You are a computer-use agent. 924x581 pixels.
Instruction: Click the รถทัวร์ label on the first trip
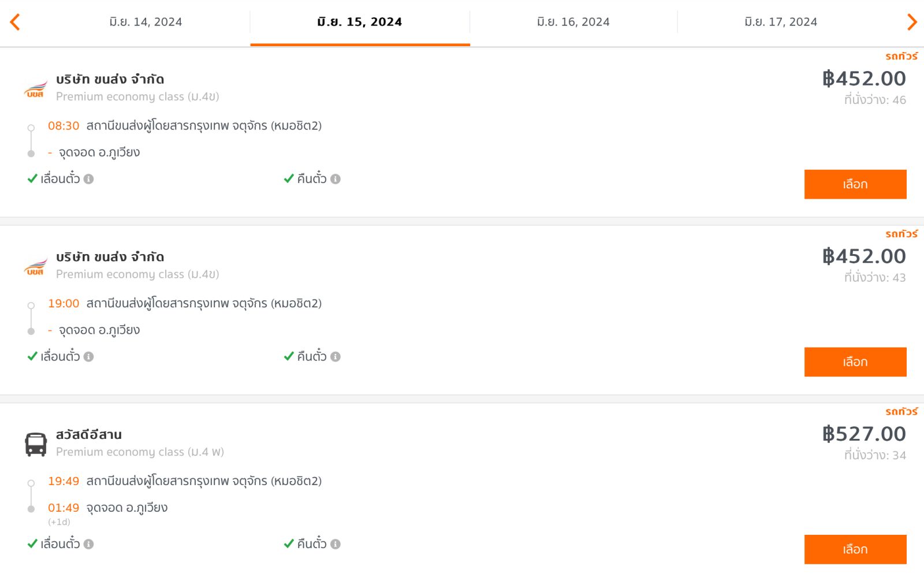[901, 56]
